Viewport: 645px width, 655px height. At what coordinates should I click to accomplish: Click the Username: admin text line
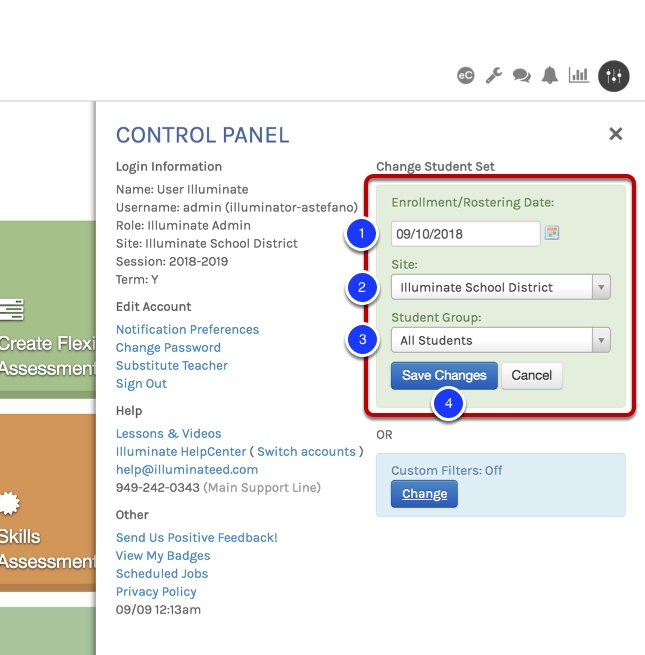pos(237,208)
